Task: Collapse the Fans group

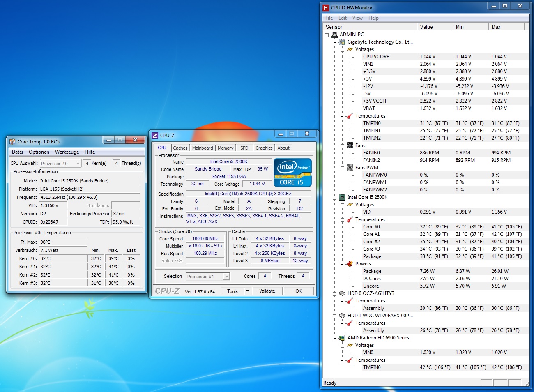Action: (343, 146)
